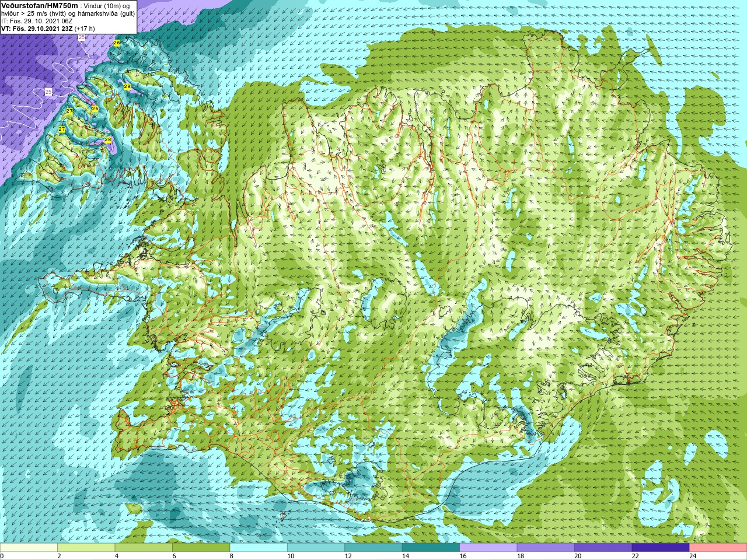This screenshot has width=747, height=560.
Task: Click the scale value '0' on the color bar
Action: [2, 556]
